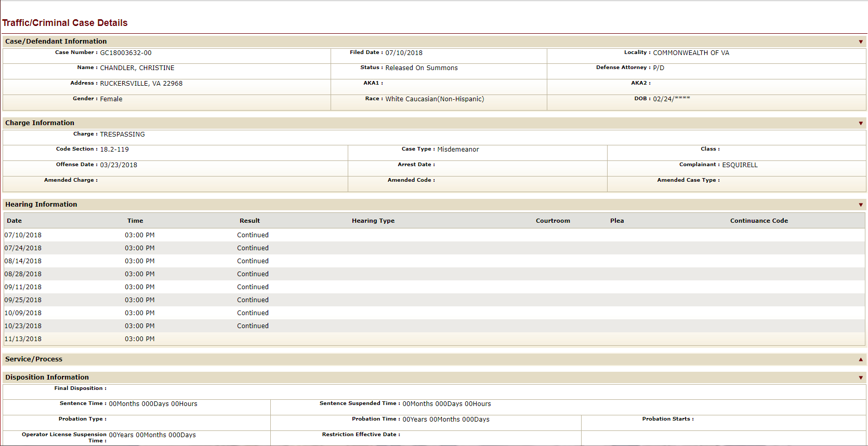The image size is (868, 446).
Task: Select hearing date 08/28/2018
Action: [x=23, y=274]
